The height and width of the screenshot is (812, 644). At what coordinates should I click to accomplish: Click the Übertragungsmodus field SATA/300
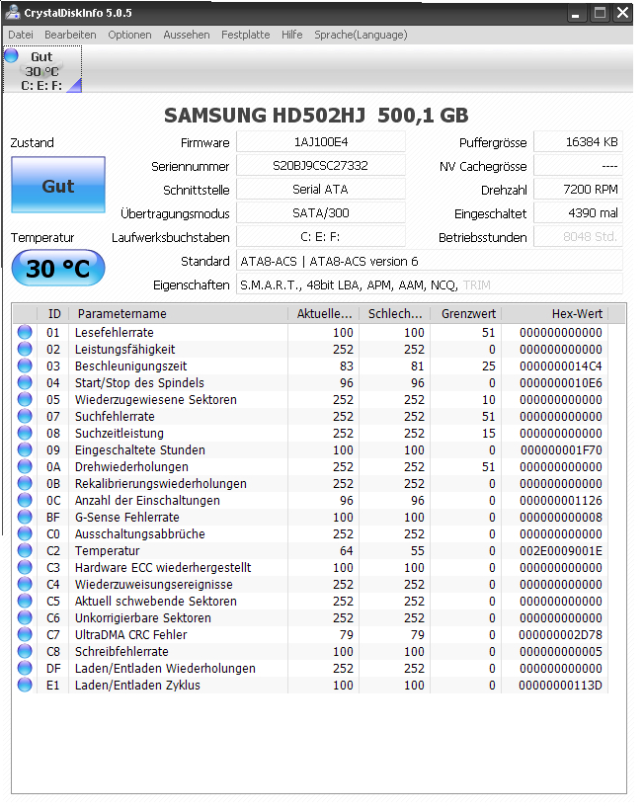[321, 212]
